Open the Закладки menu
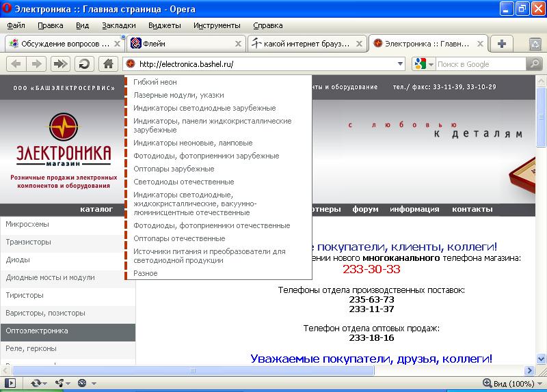Viewport: 547px width, 392px height. [x=118, y=25]
